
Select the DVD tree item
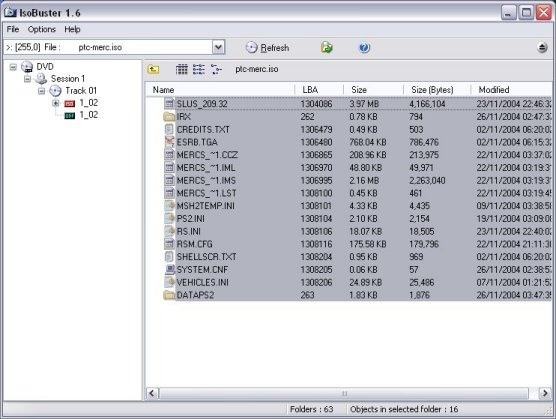pos(45,67)
